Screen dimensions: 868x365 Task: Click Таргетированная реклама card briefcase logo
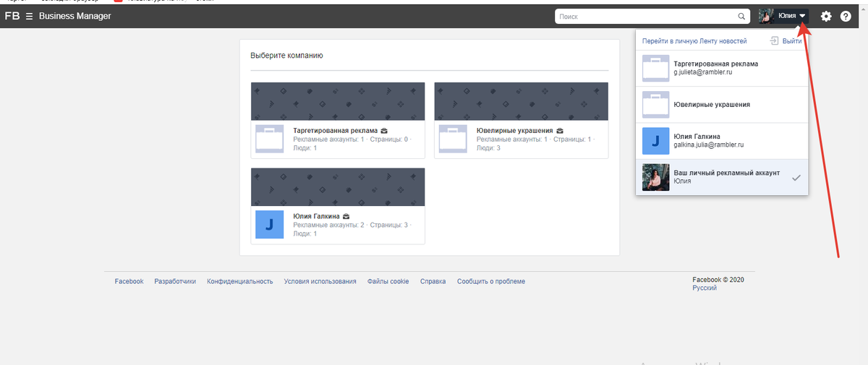tap(269, 139)
